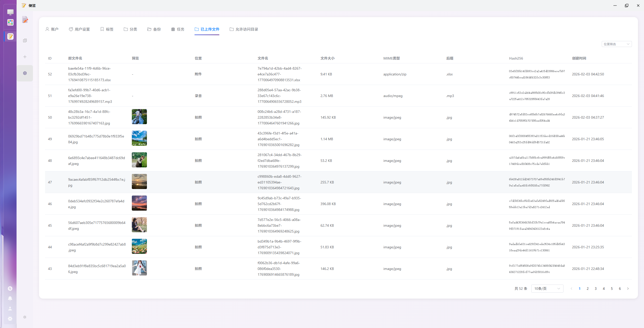Open the sunset preview thumbnail for ID 47
Viewport: 644px width, 328px height.
[139, 181]
